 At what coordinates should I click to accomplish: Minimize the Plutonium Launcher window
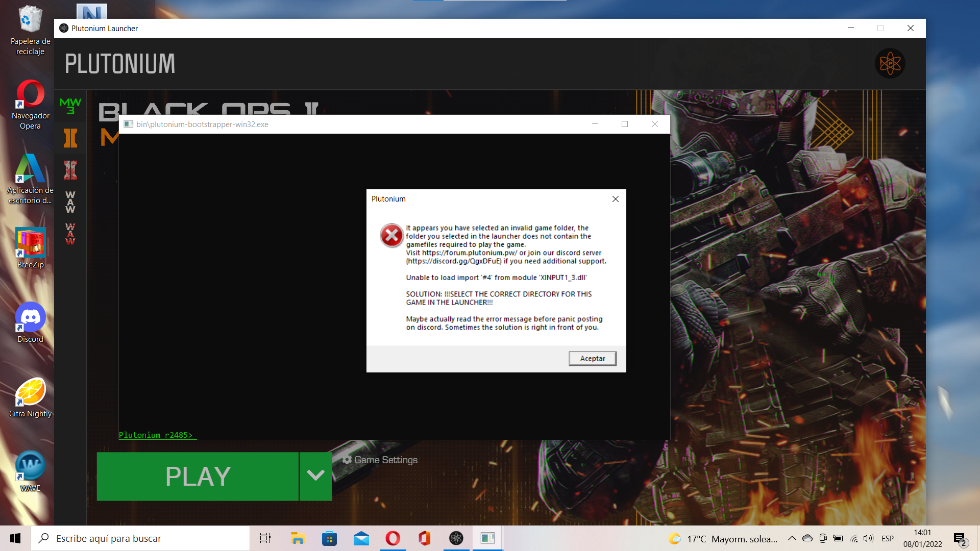851,28
